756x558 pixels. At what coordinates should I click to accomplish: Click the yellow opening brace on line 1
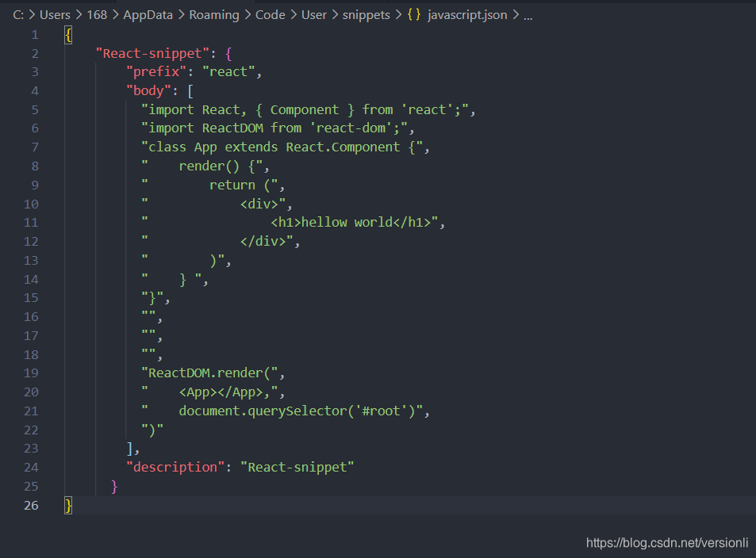(x=68, y=35)
